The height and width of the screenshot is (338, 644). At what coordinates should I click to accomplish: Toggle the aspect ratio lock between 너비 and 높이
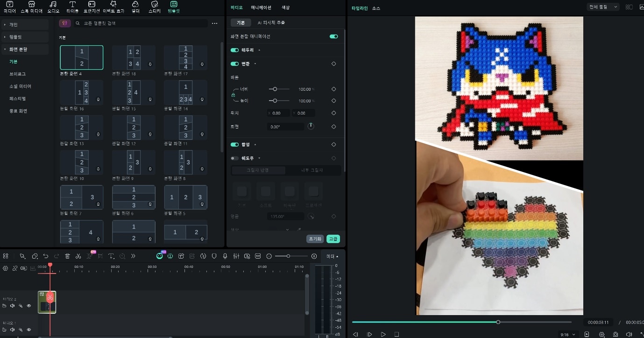[234, 95]
